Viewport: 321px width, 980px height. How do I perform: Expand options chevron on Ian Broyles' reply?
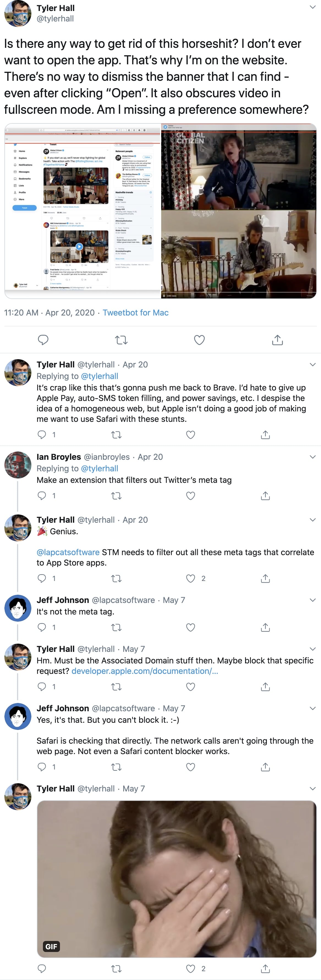pyautogui.click(x=313, y=457)
